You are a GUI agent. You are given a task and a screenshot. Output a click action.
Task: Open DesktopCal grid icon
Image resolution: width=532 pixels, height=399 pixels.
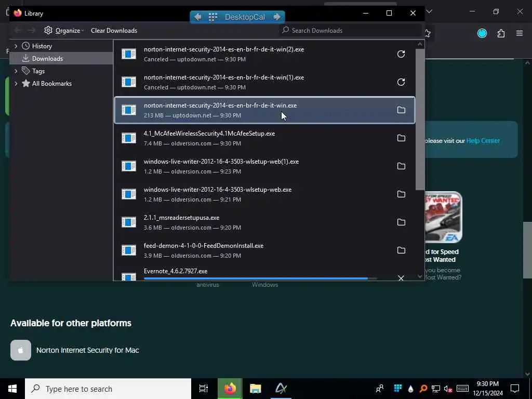[212, 17]
